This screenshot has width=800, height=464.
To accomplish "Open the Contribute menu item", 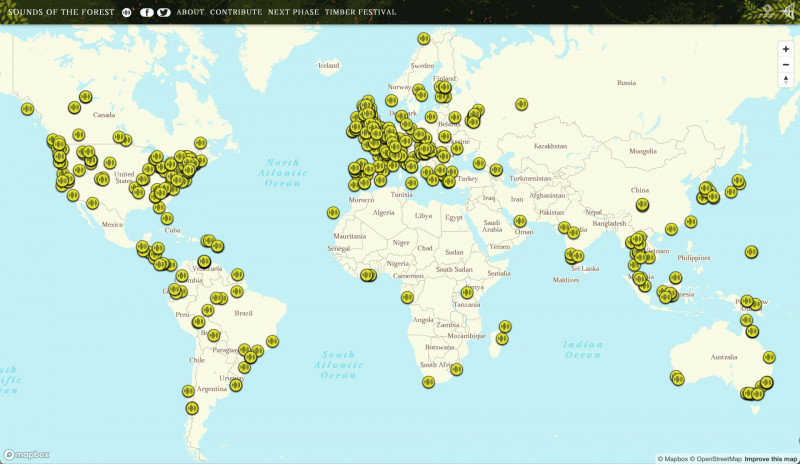I will [x=236, y=12].
